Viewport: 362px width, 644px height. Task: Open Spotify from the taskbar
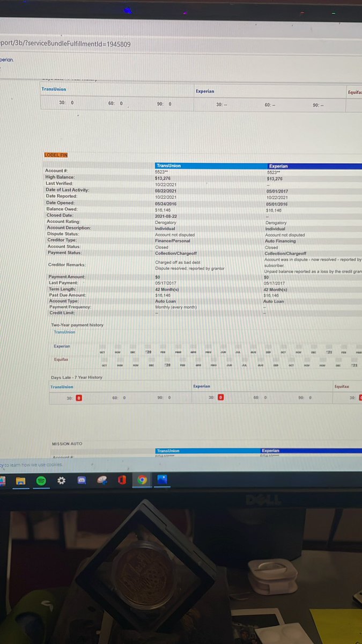click(41, 481)
